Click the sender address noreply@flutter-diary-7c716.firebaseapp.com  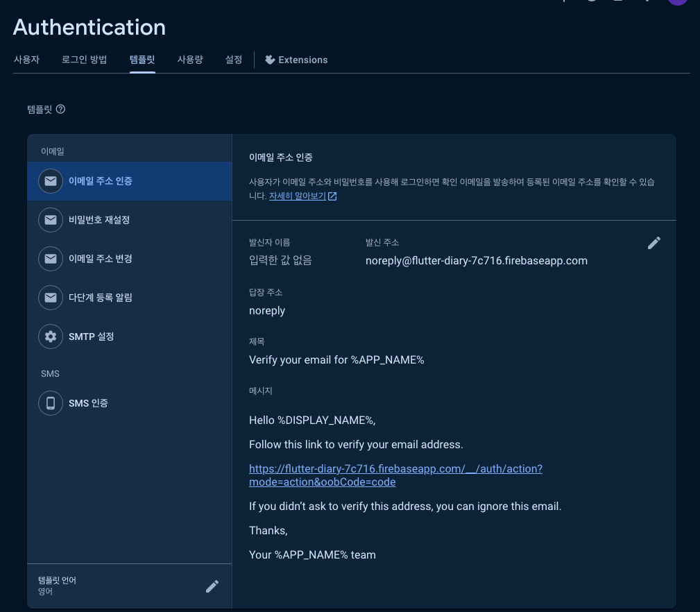point(477,261)
